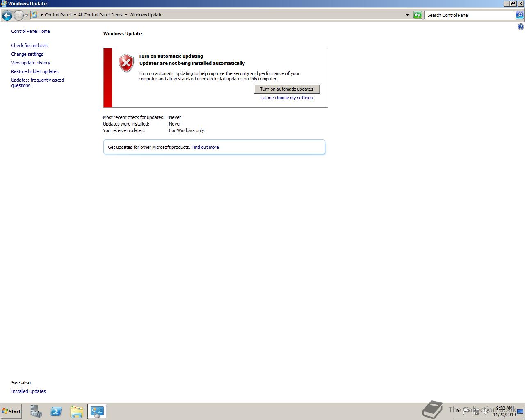
Task: Launch Server Manager from taskbar
Action: point(36,411)
